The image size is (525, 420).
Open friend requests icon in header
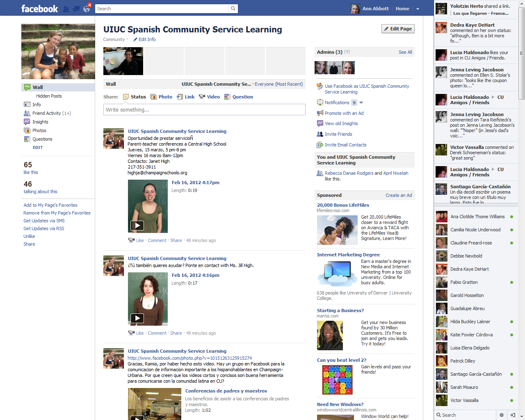point(66,9)
